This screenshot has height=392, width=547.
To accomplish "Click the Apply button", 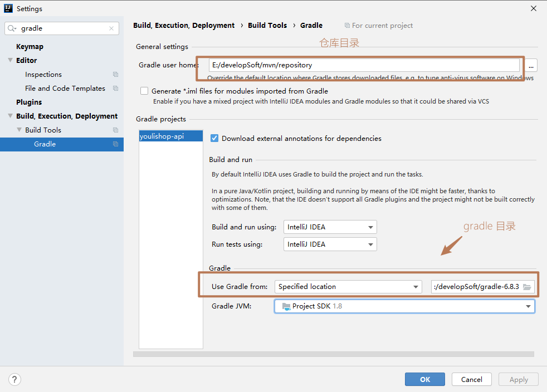I will click(x=519, y=379).
